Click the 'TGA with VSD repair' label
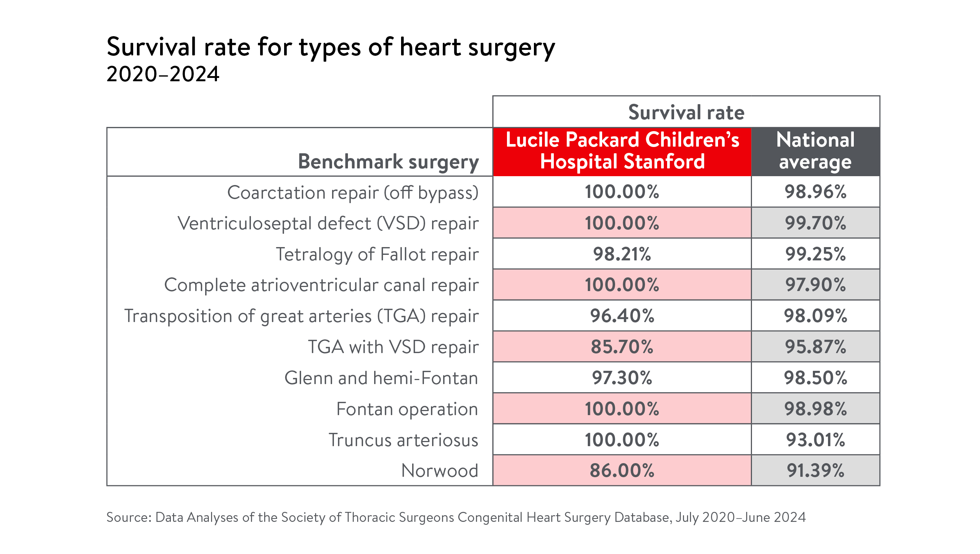The width and height of the screenshot is (980, 554). click(x=393, y=347)
